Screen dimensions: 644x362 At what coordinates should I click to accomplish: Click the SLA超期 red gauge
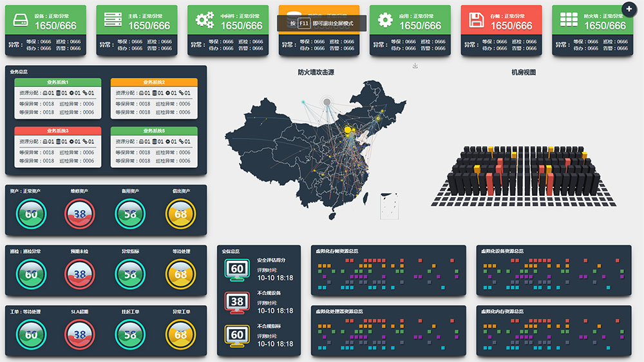coord(80,334)
